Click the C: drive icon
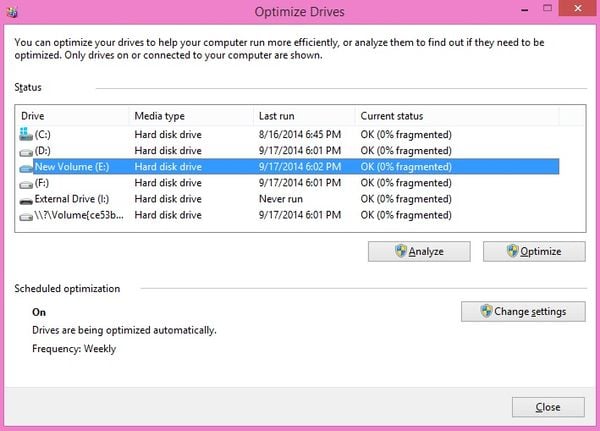This screenshot has height=431, width=600. coord(26,134)
